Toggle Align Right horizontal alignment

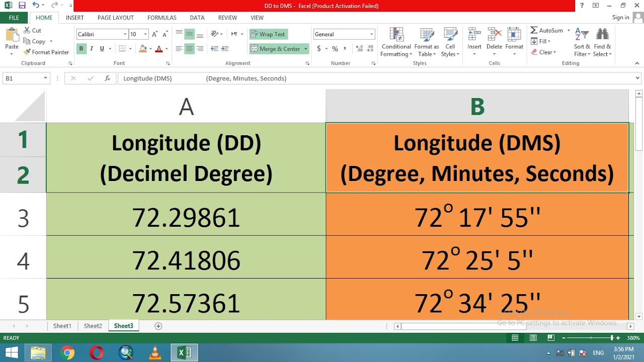[200, 49]
